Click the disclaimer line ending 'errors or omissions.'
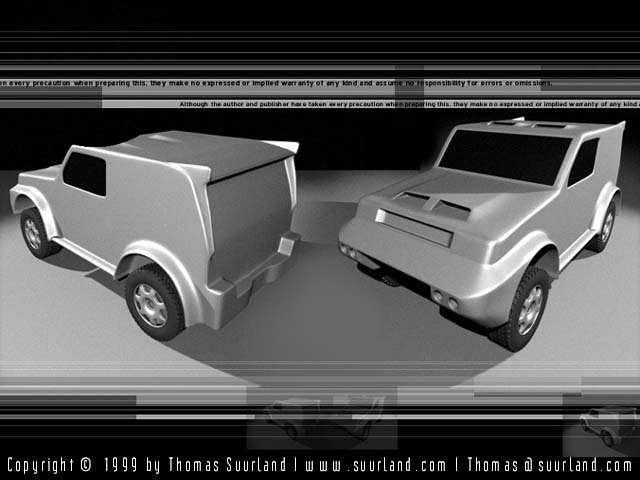This screenshot has width=640, height=480. [x=276, y=83]
